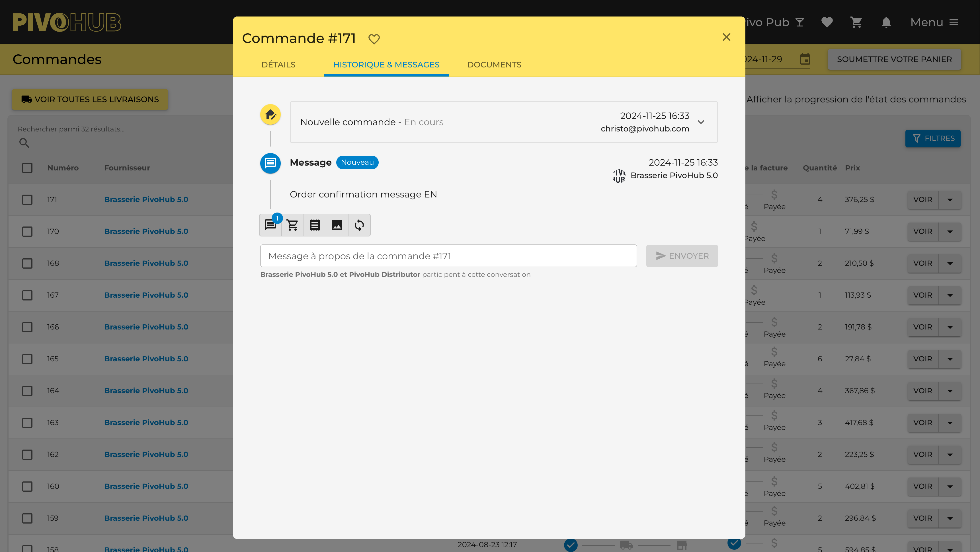Image resolution: width=980 pixels, height=552 pixels.
Task: Open Voir dropdown arrow for order 165
Action: coord(950,359)
